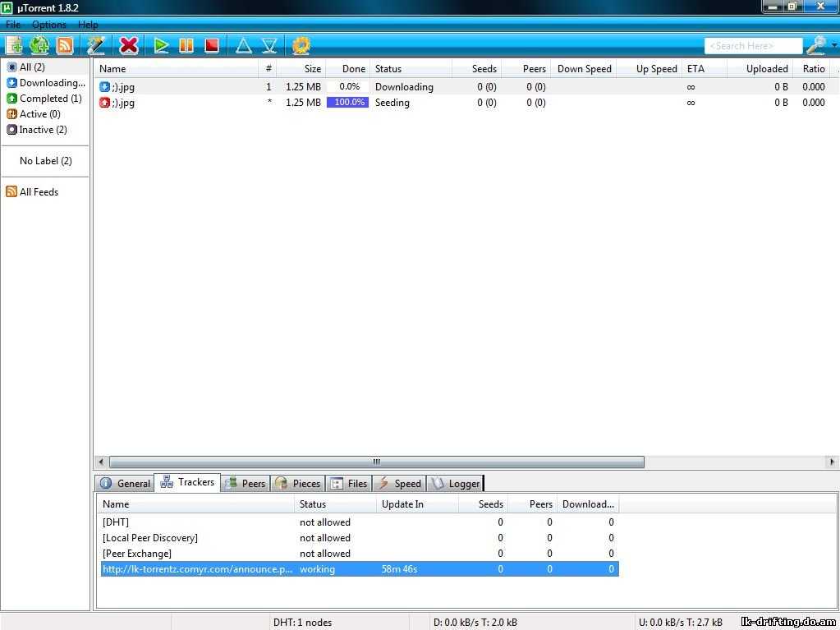This screenshot has width=840, height=630.
Task: Switch to the General tab
Action: click(x=126, y=483)
